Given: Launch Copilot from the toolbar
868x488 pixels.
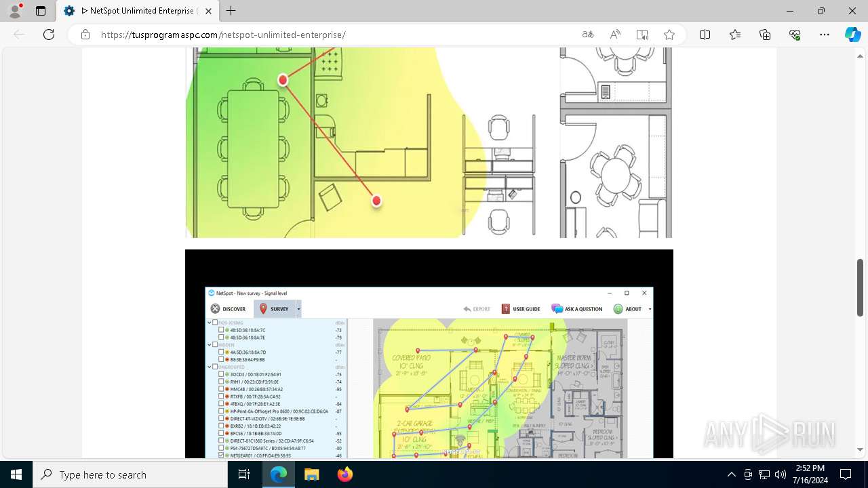Looking at the screenshot, I should (x=853, y=35).
